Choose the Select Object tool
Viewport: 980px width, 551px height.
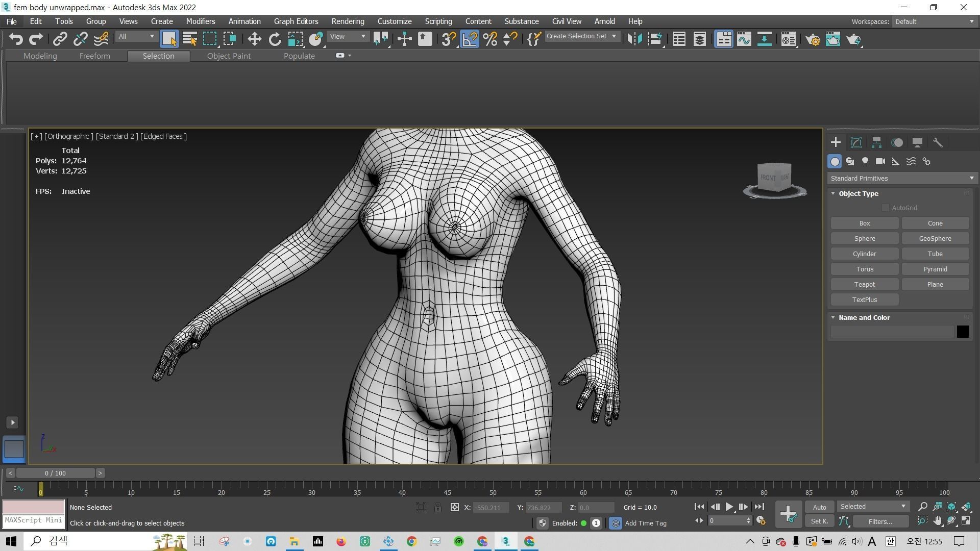(x=169, y=39)
